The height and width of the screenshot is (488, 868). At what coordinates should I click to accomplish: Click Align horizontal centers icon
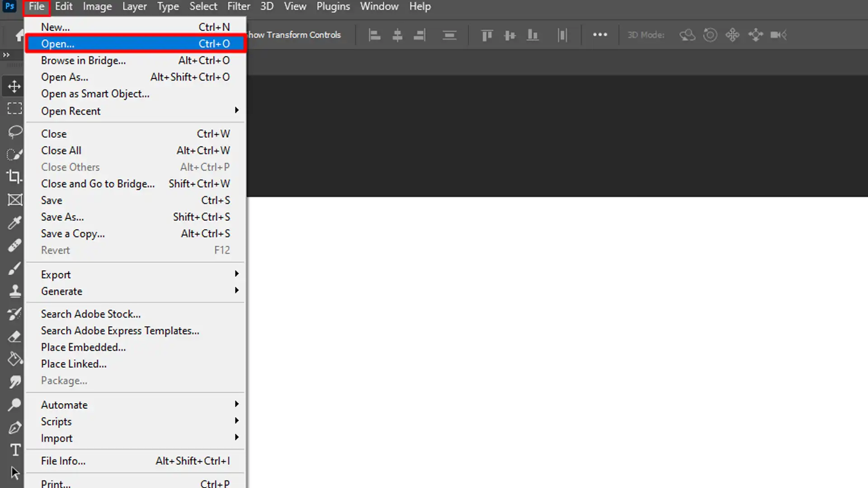pyautogui.click(x=397, y=35)
